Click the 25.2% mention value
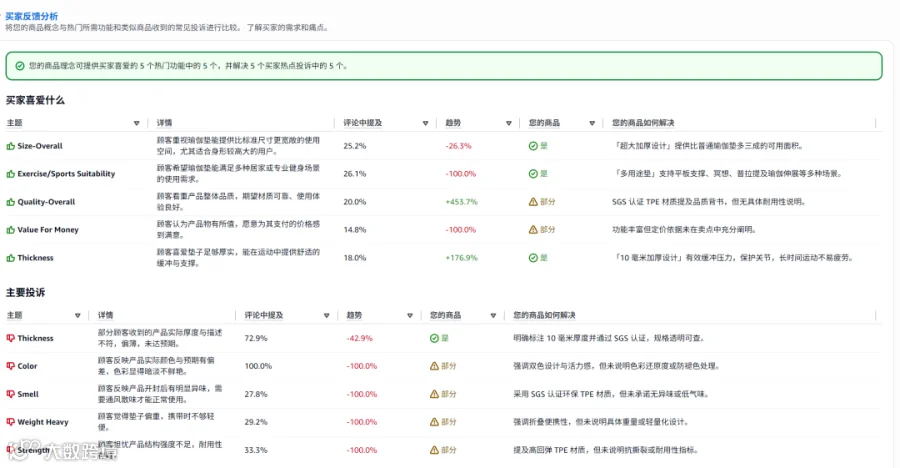Image resolution: width=900 pixels, height=468 pixels. click(355, 146)
